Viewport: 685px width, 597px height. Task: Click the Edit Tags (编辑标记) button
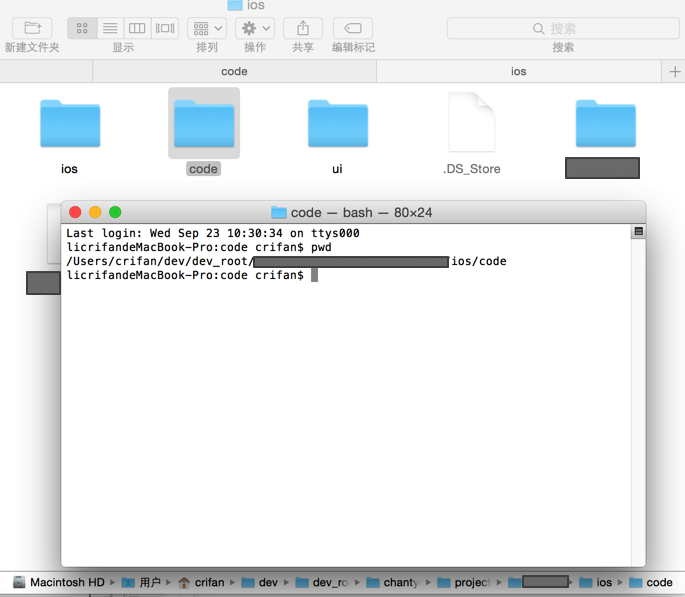(x=353, y=28)
